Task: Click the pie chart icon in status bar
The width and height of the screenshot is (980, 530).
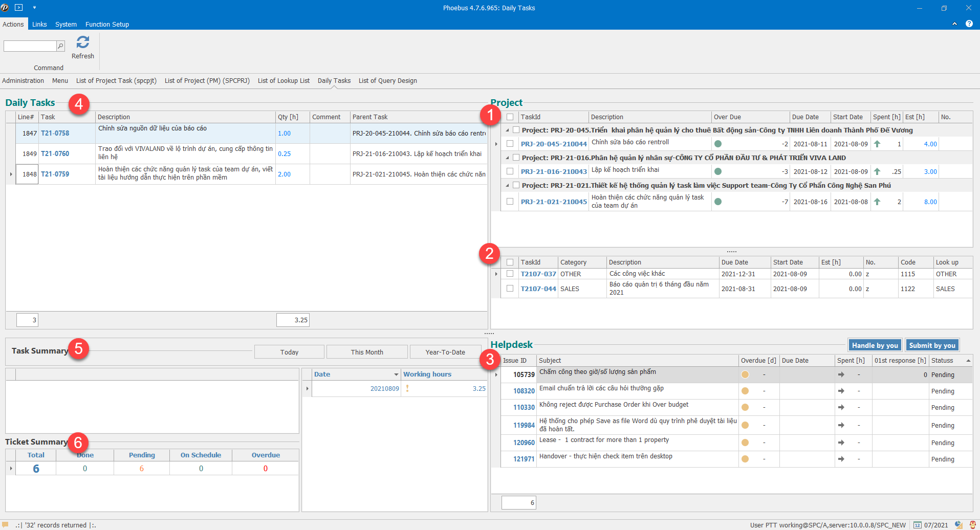Action: pyautogui.click(x=958, y=525)
